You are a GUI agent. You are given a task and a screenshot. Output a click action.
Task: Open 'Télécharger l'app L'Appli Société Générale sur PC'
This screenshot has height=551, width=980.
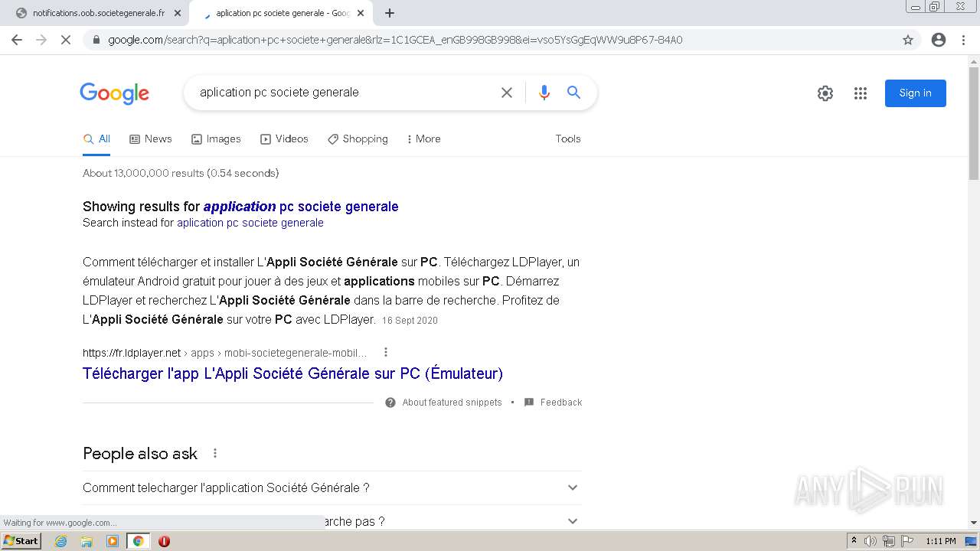(x=292, y=373)
